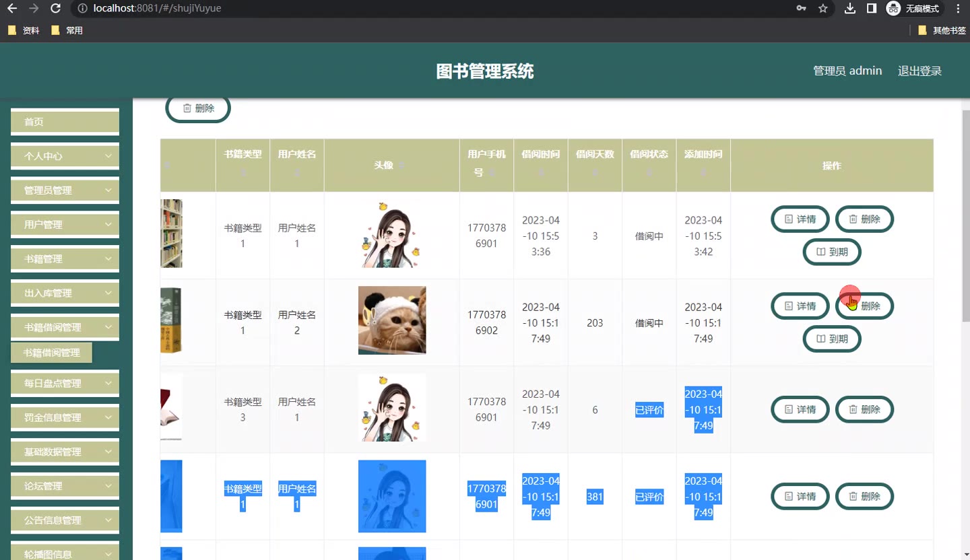Expand the 基础数据管理 sidebar menu

65,452
